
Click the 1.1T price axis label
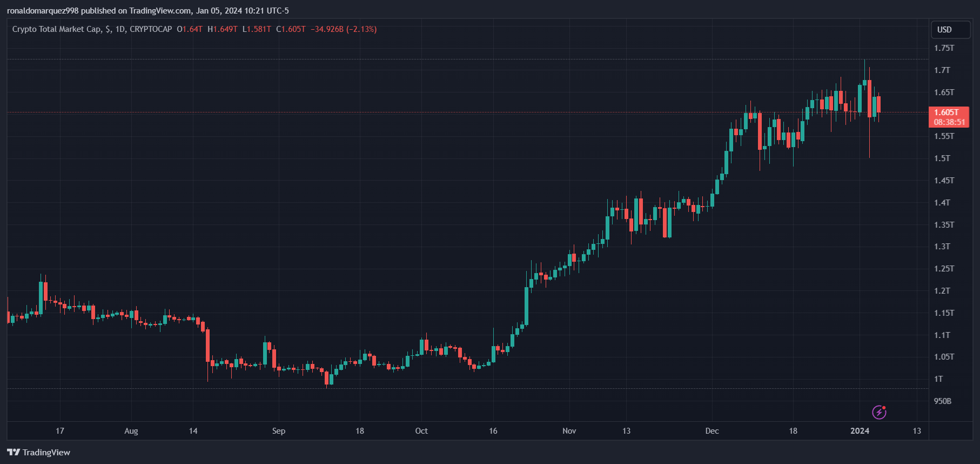coord(942,335)
